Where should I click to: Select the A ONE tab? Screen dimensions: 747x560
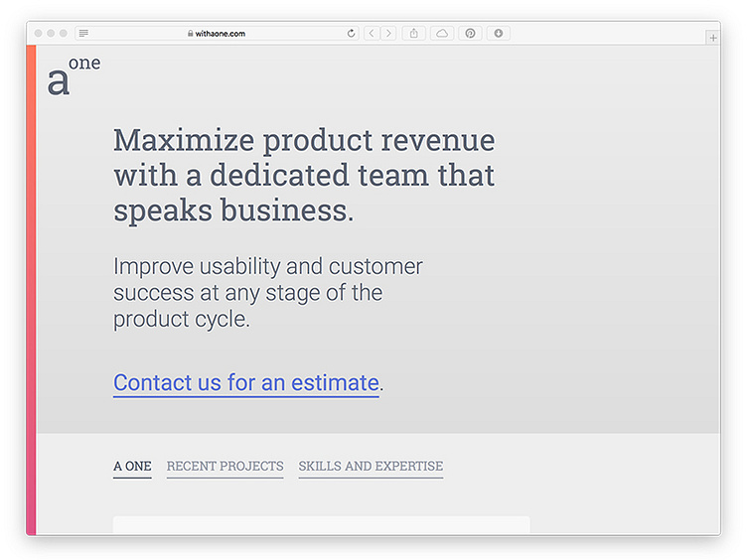tap(132, 466)
